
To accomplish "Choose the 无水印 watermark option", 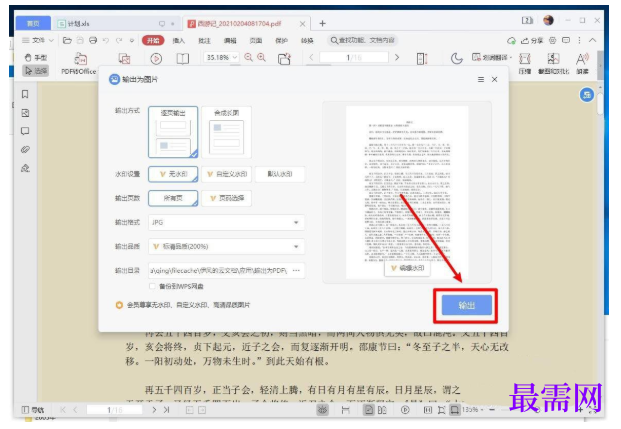I will (x=173, y=174).
